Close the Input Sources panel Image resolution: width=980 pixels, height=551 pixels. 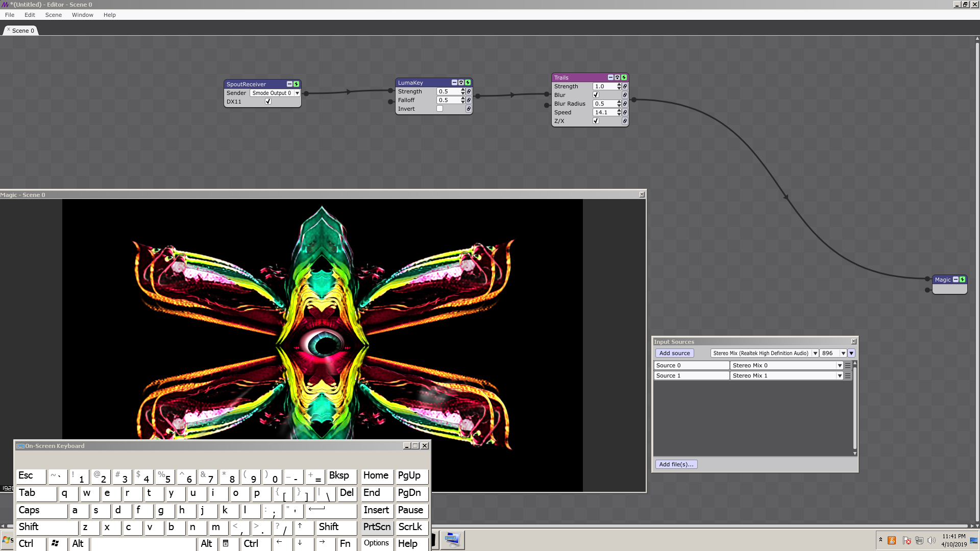coord(854,342)
